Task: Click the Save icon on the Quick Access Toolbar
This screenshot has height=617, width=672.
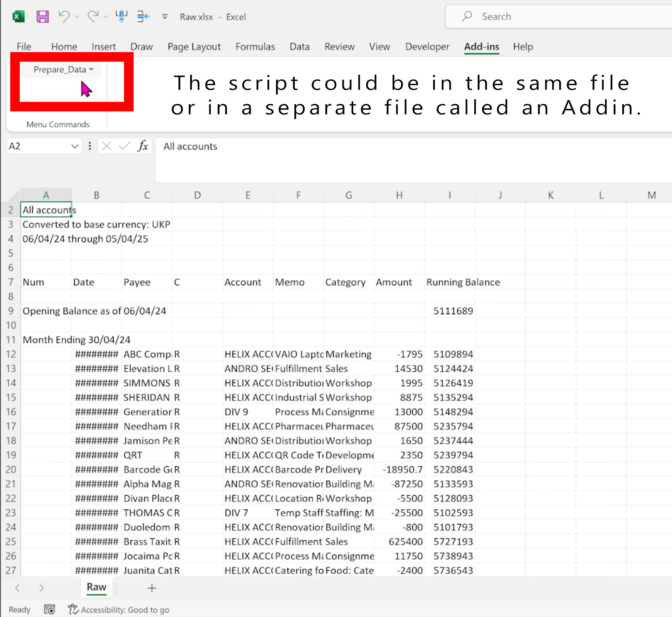Action: tap(42, 16)
